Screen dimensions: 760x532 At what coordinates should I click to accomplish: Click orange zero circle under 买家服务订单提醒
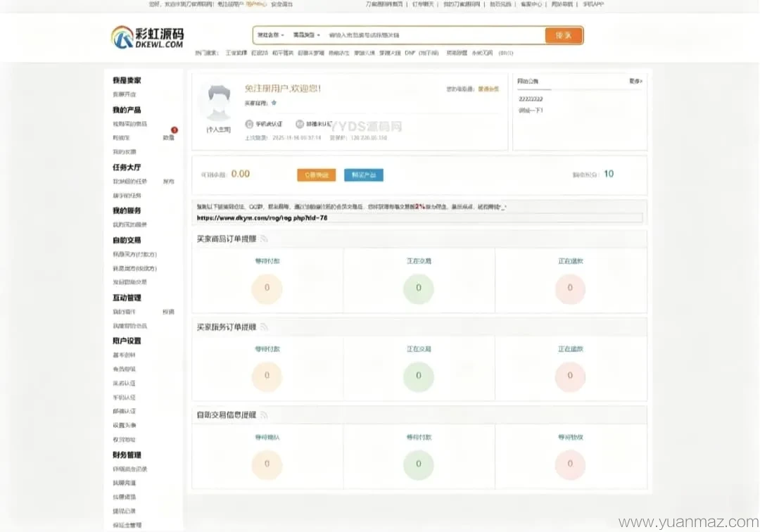point(267,376)
